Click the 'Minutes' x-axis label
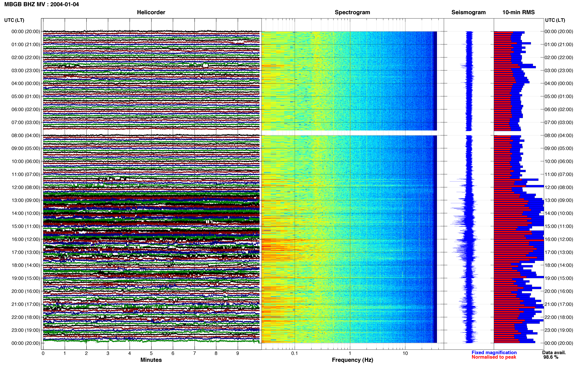Screen dimensions: 588x368 click(151, 360)
